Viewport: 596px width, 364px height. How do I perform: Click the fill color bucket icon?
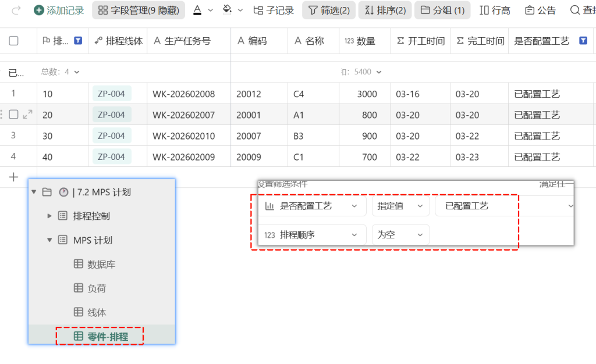tap(228, 10)
